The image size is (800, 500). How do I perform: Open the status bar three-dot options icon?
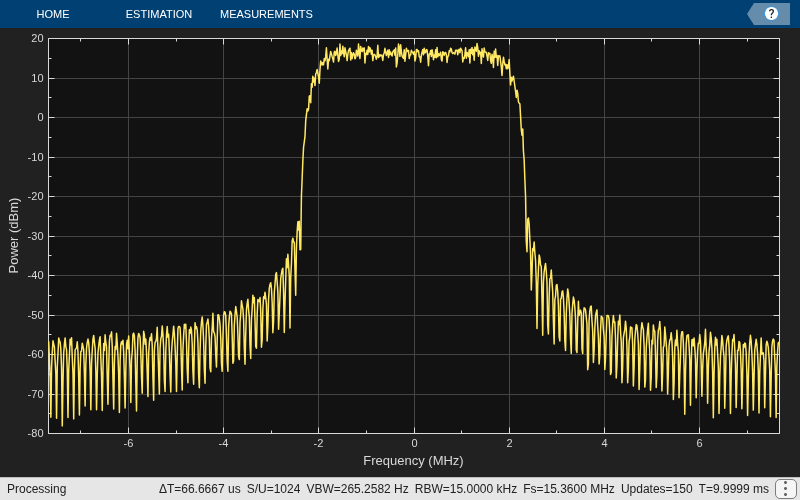coord(785,489)
